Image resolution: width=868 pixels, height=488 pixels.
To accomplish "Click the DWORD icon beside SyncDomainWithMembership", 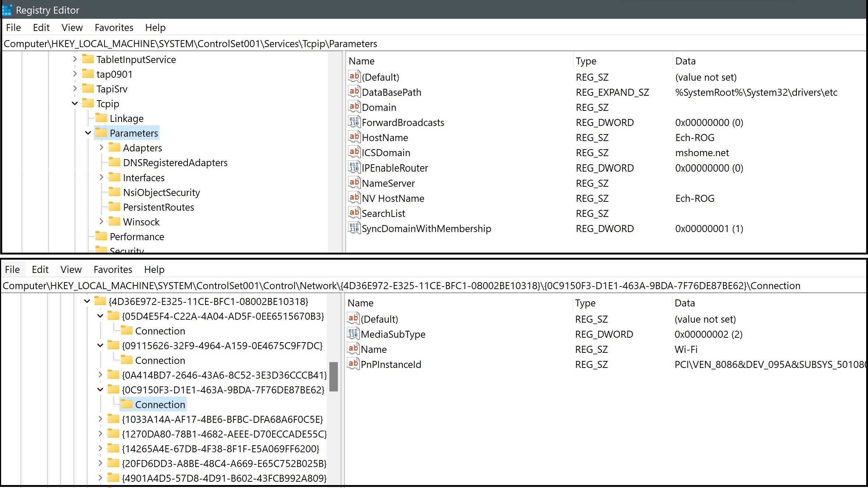I will point(354,228).
